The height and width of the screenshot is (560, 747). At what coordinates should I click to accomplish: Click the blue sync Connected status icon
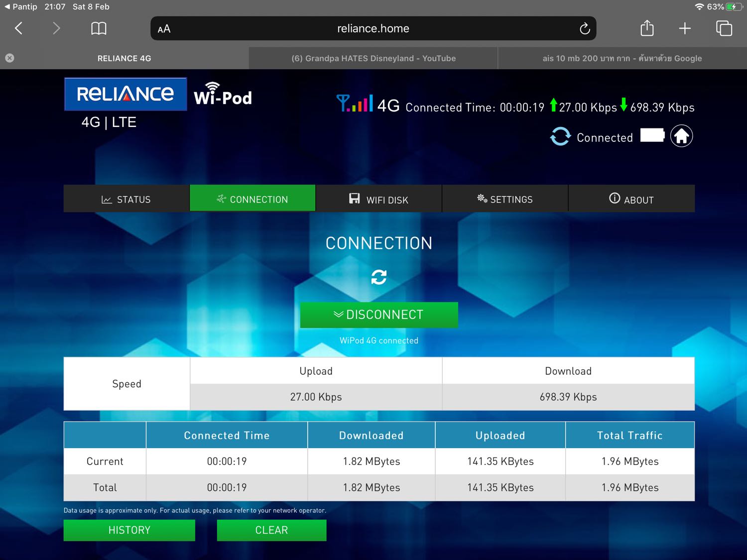[560, 136]
